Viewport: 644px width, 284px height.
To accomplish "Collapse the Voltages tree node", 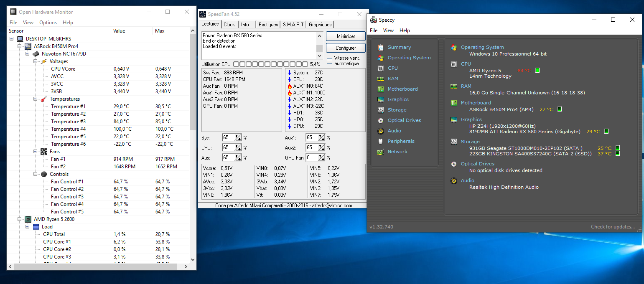I will [36, 61].
